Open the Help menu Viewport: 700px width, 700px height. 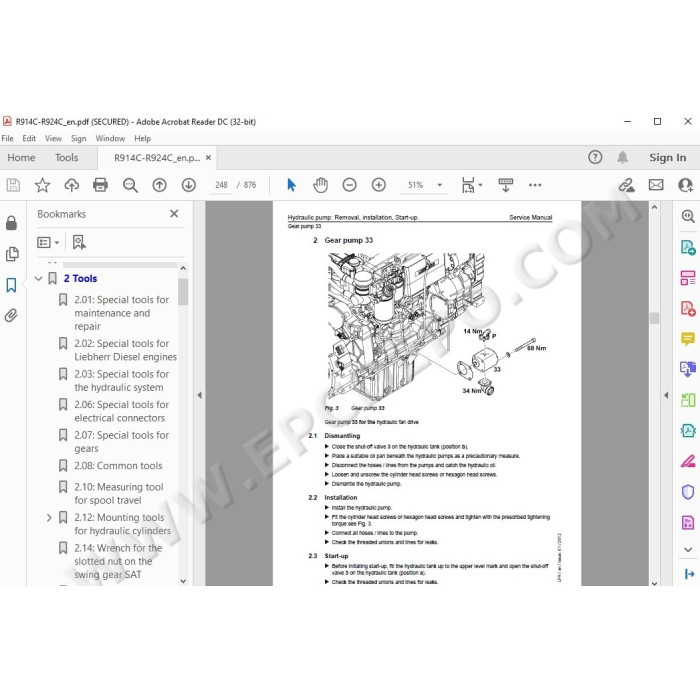(142, 138)
